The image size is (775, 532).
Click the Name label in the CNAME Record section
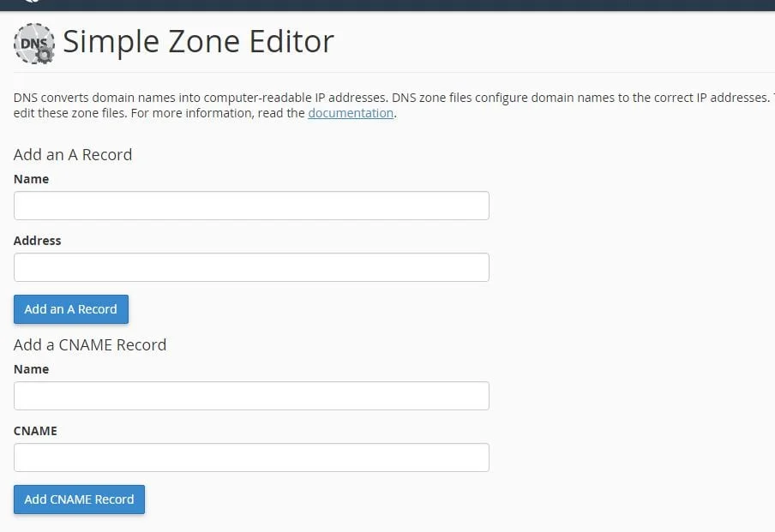pyautogui.click(x=32, y=369)
